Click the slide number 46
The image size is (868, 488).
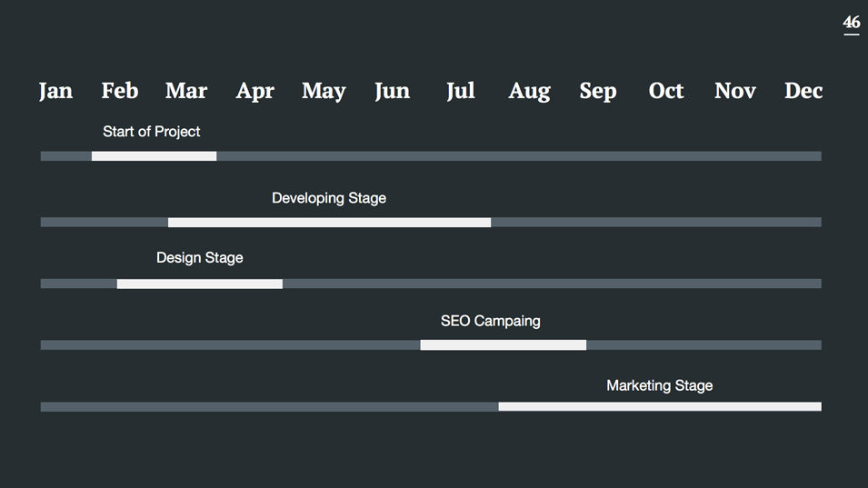coord(852,23)
